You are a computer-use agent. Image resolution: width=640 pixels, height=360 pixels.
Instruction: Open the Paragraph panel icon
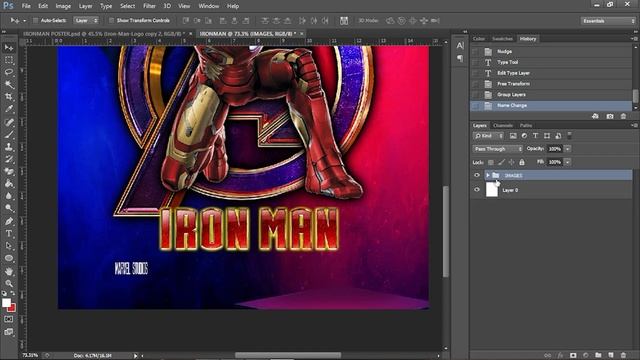pos(460,58)
